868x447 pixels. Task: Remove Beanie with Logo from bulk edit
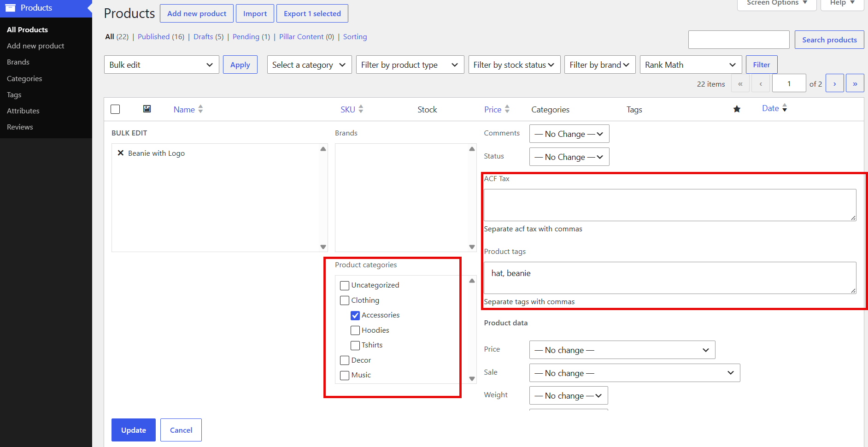point(121,153)
